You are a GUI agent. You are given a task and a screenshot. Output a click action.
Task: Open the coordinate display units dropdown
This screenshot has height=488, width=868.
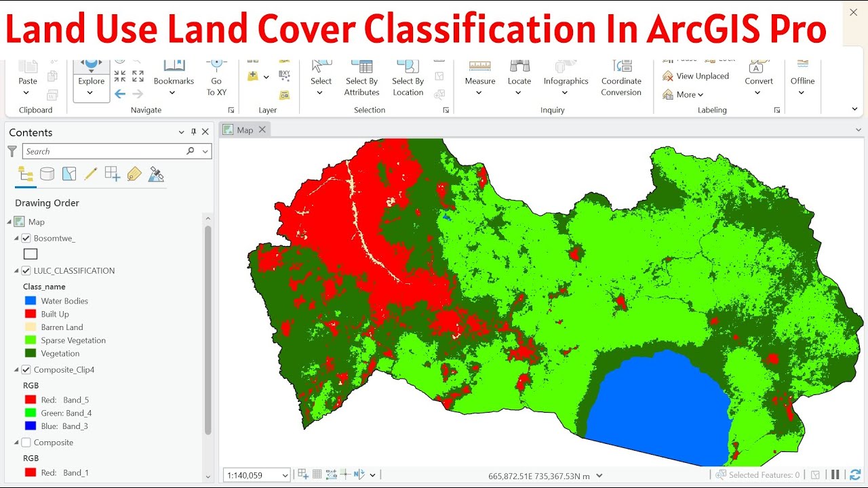pos(599,476)
